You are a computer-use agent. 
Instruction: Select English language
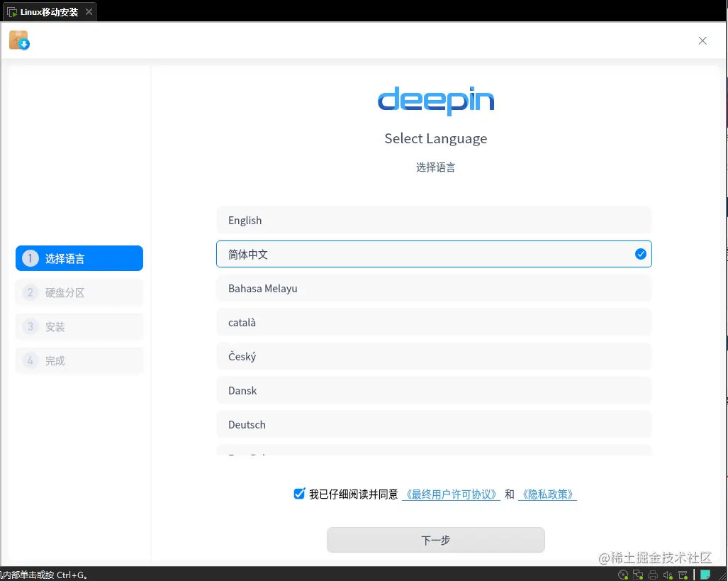(x=434, y=221)
